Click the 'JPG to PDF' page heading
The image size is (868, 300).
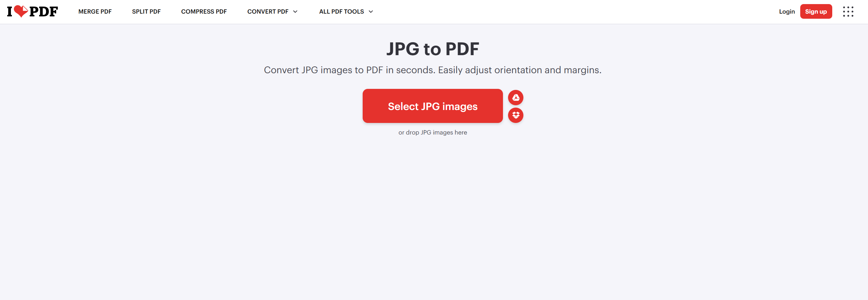(x=432, y=49)
